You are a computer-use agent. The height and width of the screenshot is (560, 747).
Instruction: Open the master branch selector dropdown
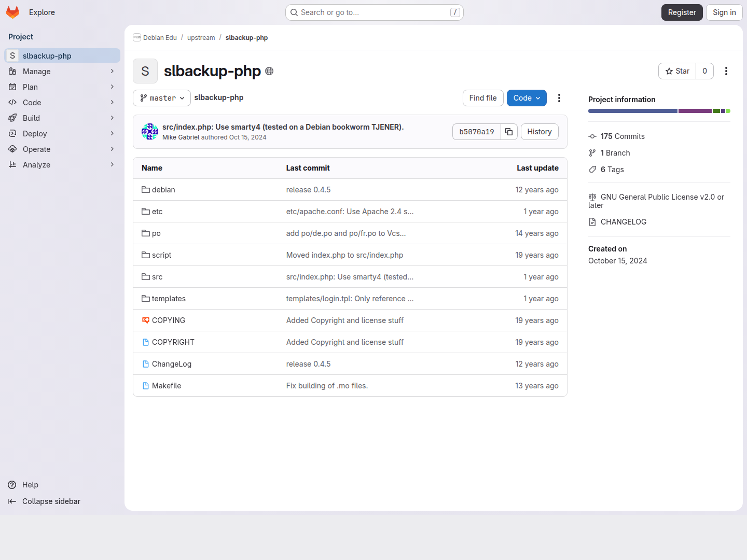pos(162,98)
